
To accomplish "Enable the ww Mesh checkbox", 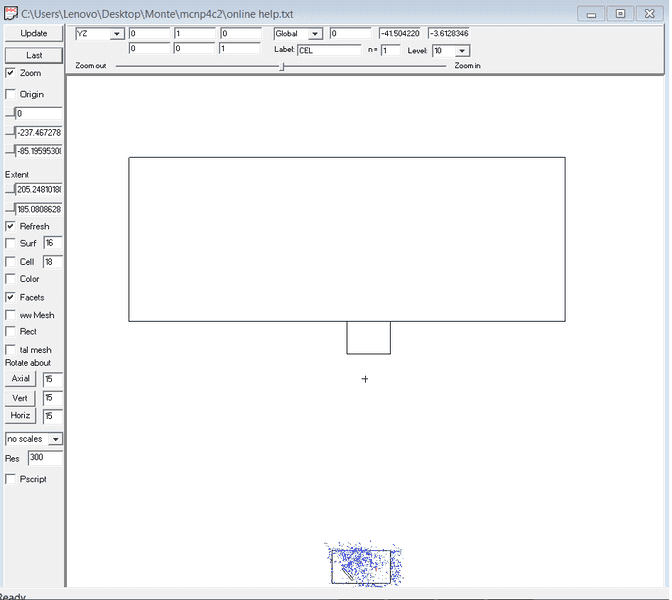I will pos(11,315).
